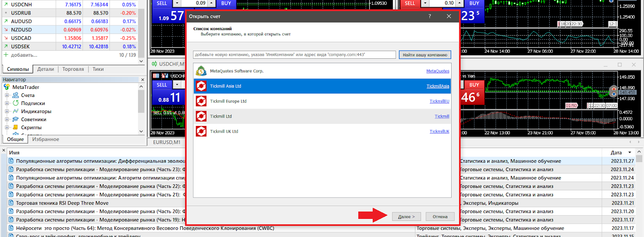Switch to the Символы tab
Viewport: 644px width, 237px height.
coord(18,69)
